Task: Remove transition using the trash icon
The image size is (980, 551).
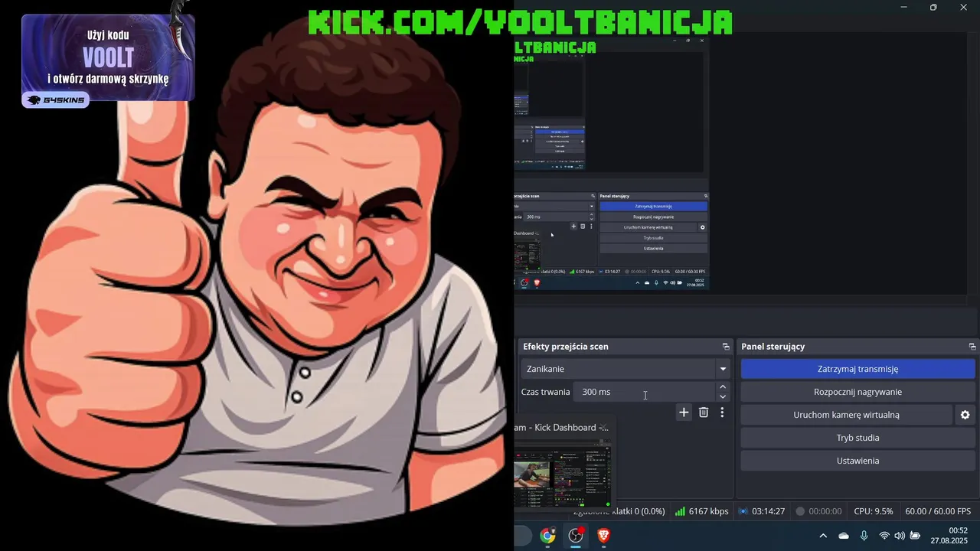Action: click(x=704, y=412)
